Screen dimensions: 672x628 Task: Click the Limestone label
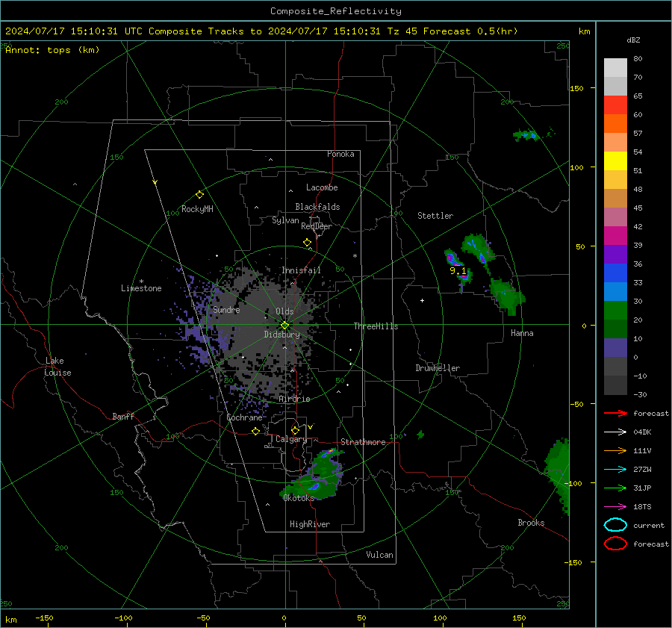141,288
